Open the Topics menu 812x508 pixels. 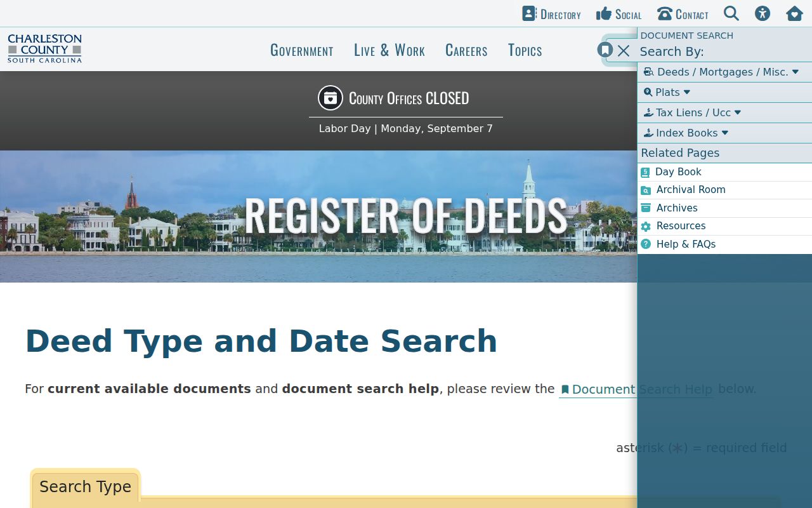pos(525,50)
